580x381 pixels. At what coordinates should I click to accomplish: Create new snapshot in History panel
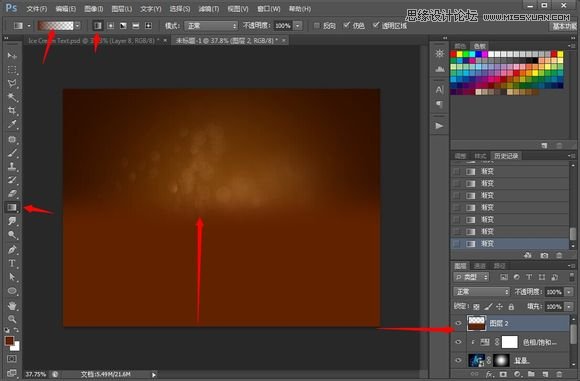pyautogui.click(x=544, y=255)
